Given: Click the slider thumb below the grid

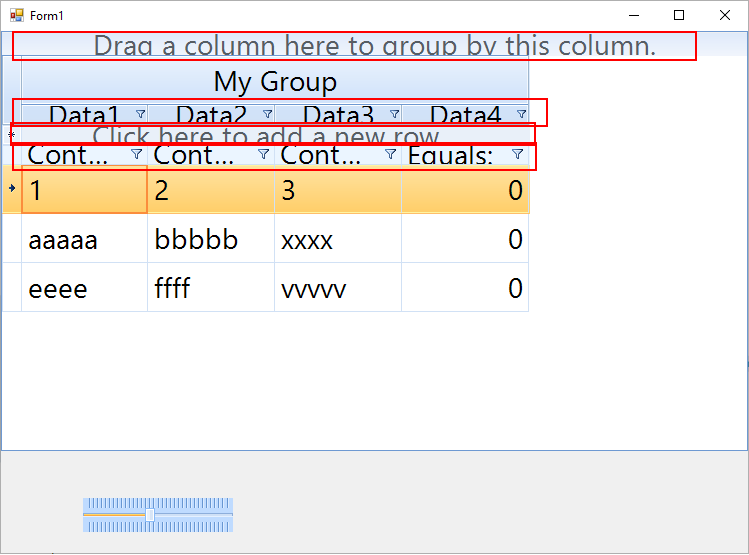Looking at the screenshot, I should [x=150, y=514].
